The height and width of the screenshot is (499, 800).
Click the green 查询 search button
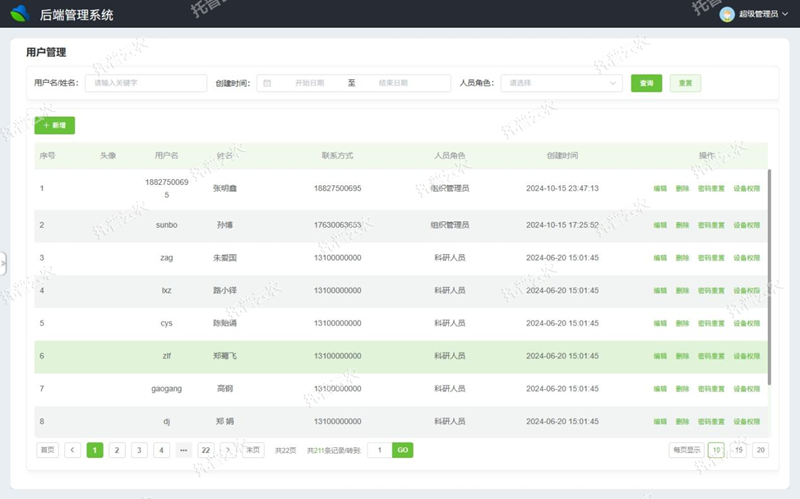click(647, 83)
